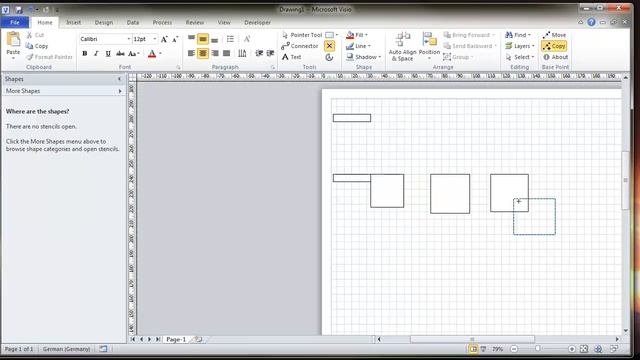Click the highlighted Connection Point X tool
The image size is (640, 360).
click(329, 46)
